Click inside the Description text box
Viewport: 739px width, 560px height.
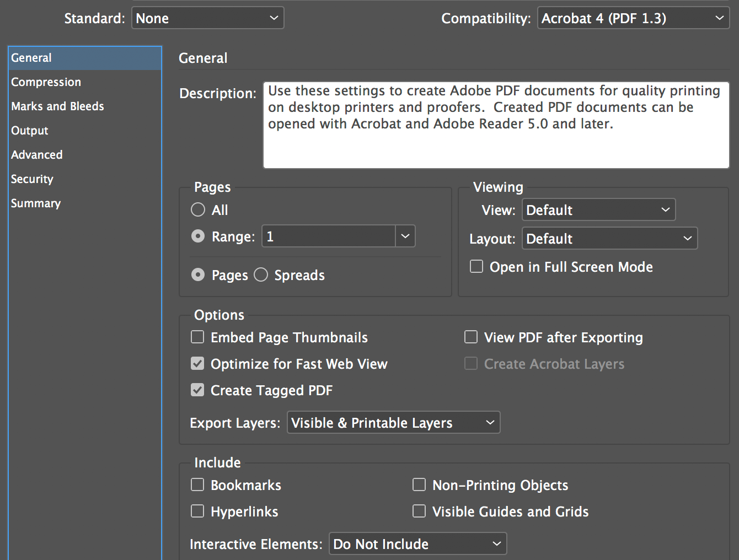pyautogui.click(x=496, y=125)
